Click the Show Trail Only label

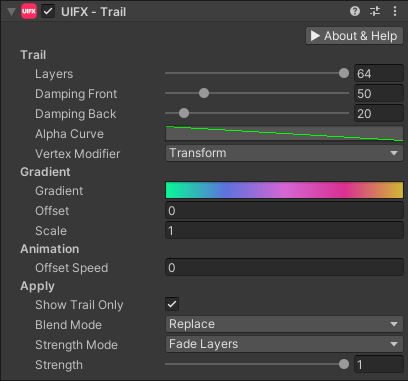79,305
